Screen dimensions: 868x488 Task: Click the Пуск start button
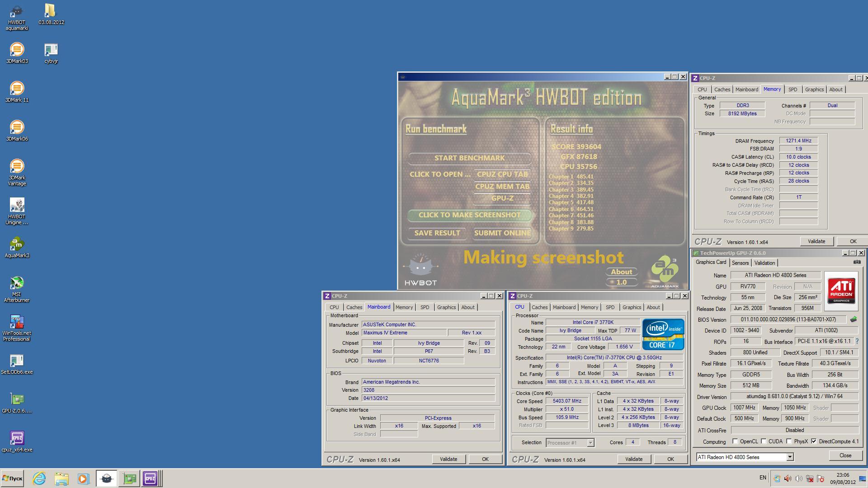click(x=12, y=478)
